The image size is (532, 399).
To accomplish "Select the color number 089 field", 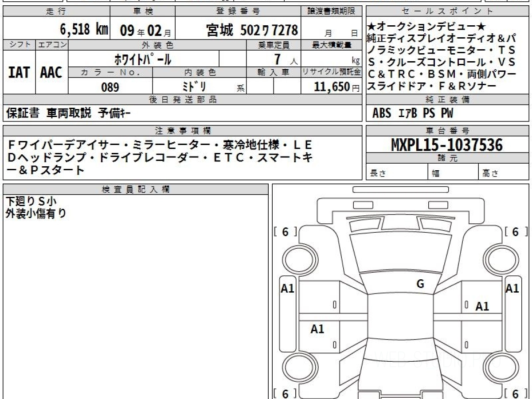I will pyautogui.click(x=110, y=86).
